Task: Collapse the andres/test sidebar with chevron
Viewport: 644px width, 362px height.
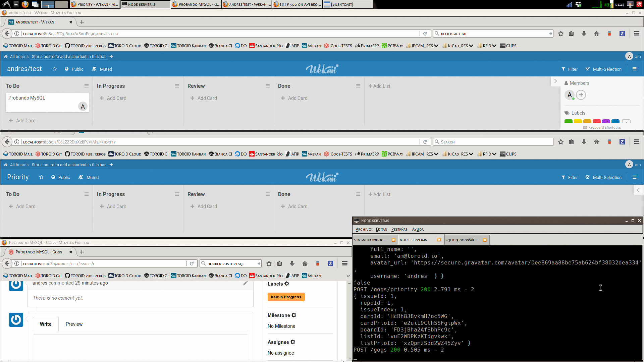Action: point(555,81)
